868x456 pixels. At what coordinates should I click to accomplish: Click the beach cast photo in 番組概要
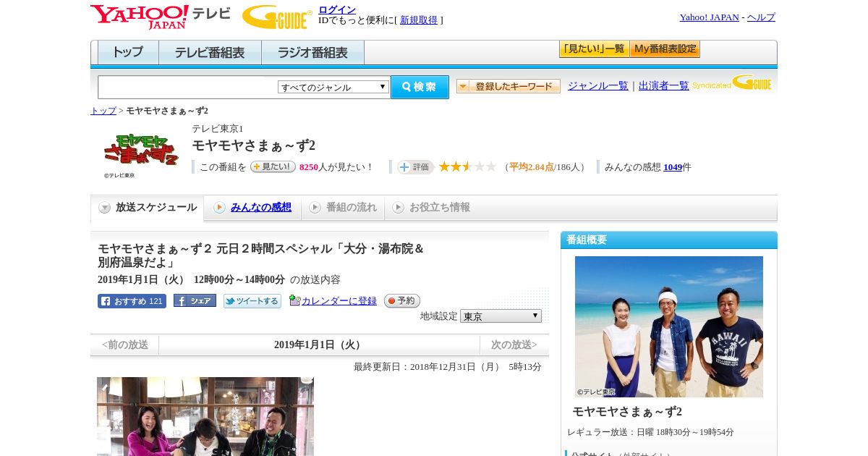click(x=669, y=326)
